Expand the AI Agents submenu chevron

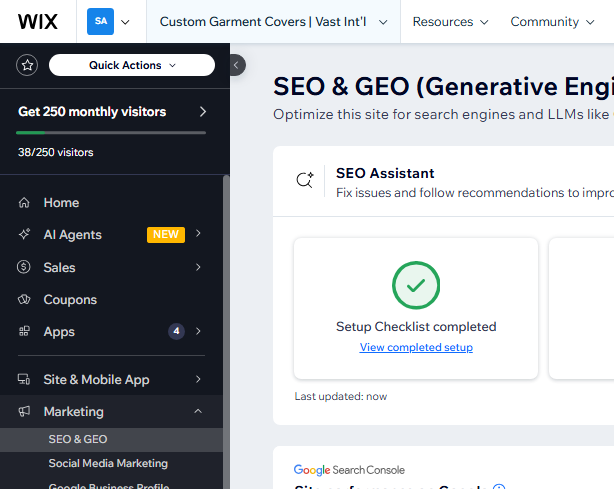click(x=198, y=234)
